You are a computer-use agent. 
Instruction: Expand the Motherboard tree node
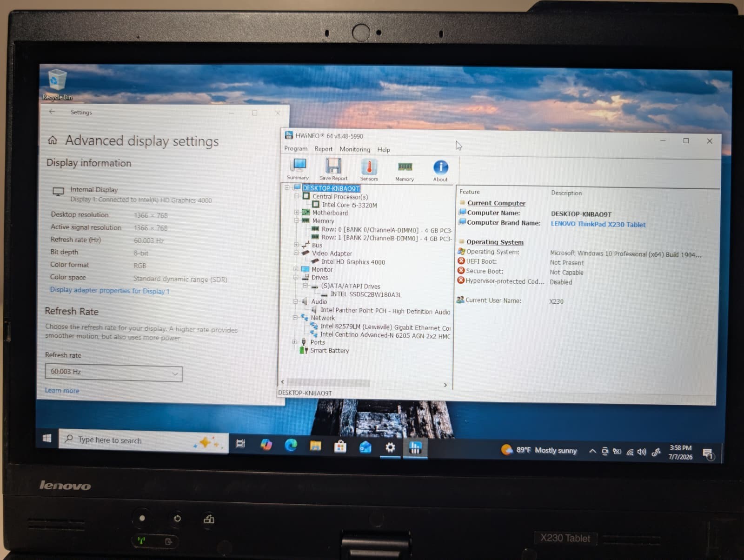coord(296,213)
